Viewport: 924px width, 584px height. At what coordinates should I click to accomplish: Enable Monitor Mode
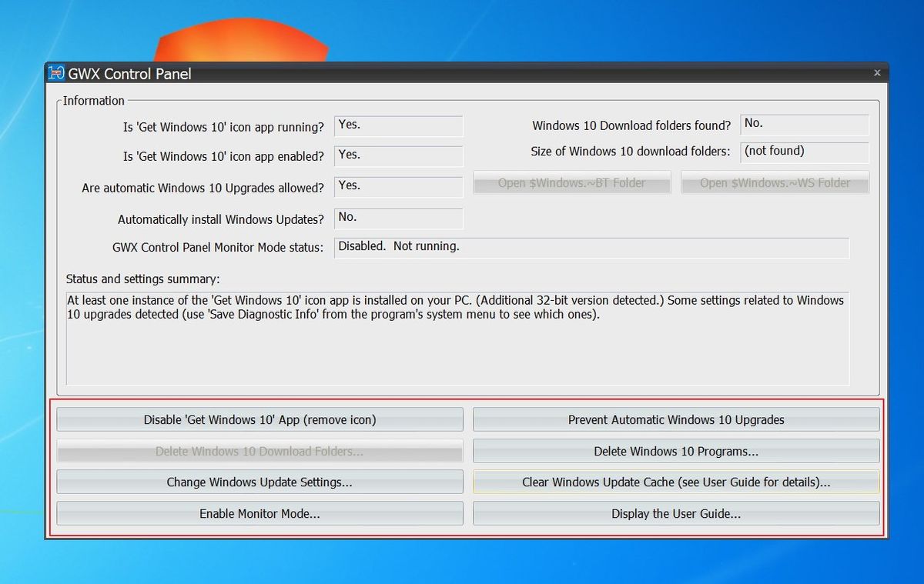259,513
